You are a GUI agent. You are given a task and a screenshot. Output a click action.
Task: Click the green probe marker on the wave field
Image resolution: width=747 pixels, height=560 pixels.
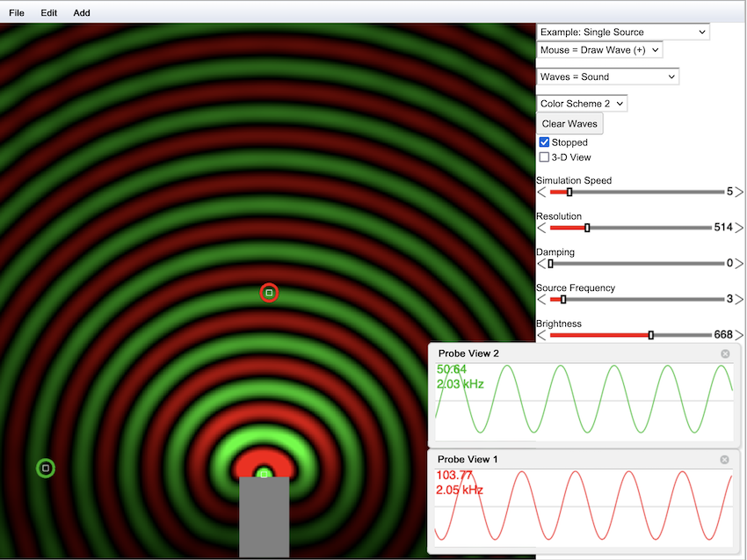tap(46, 469)
